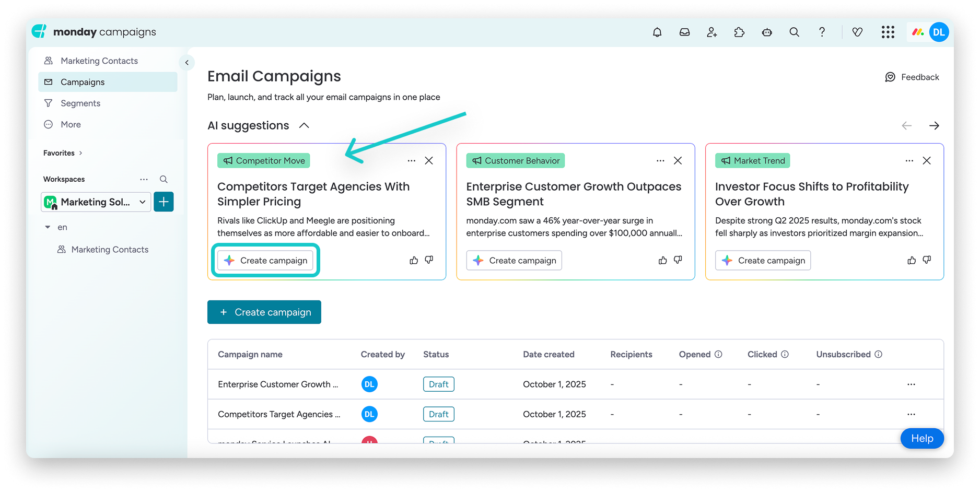Screen dimensions: 980x492
Task: Click the Competitor Move tag
Action: point(264,161)
